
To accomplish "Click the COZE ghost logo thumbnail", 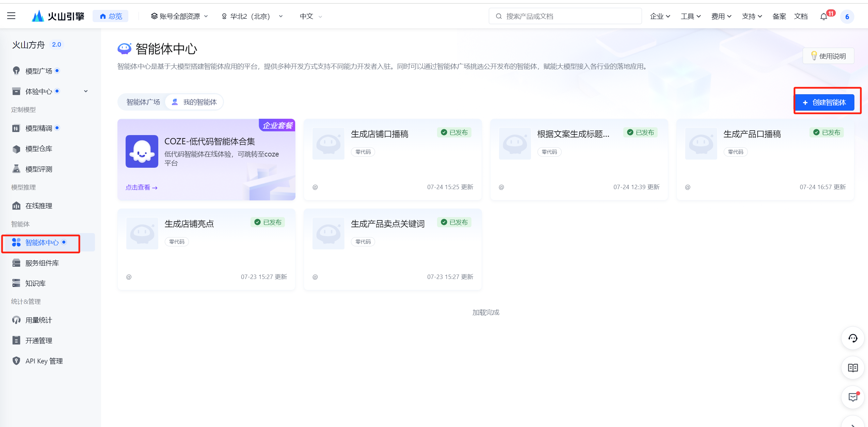I will (142, 151).
